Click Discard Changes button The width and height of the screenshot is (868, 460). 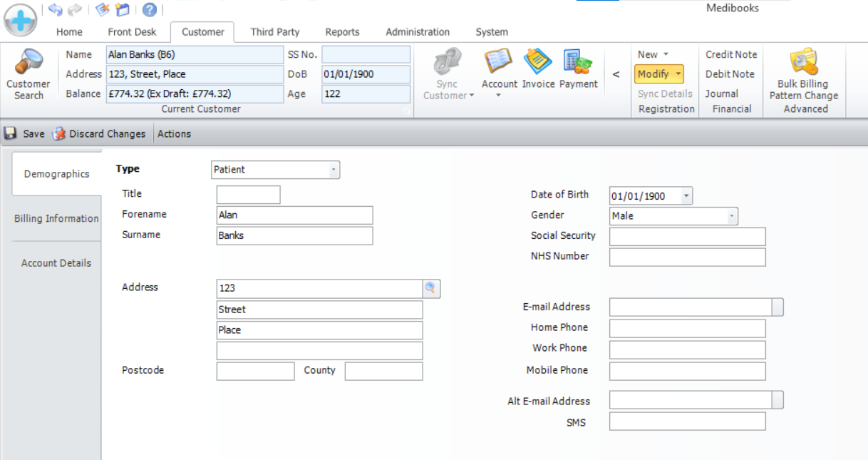pos(99,133)
